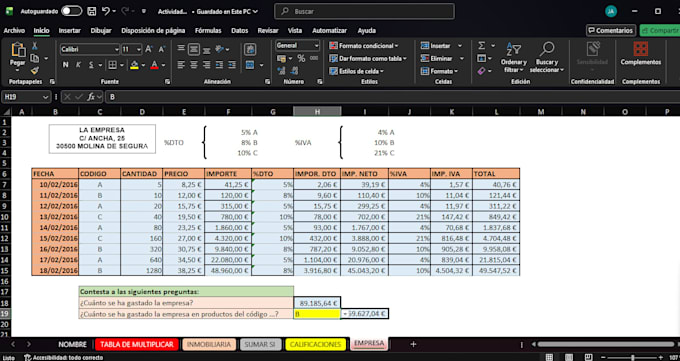680x361 pixels.
Task: Apply red font color swatch
Action: click(x=154, y=66)
